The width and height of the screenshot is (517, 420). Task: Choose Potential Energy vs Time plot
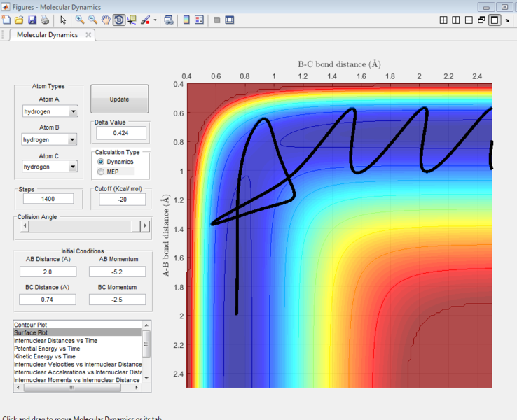pyautogui.click(x=47, y=348)
